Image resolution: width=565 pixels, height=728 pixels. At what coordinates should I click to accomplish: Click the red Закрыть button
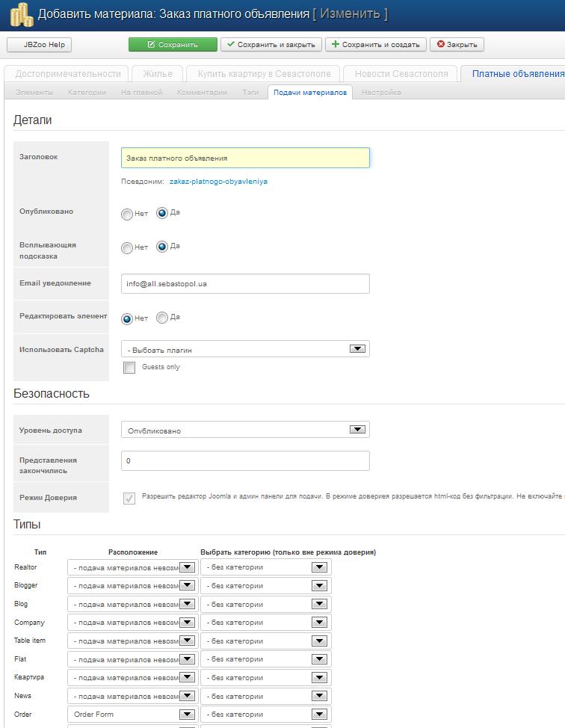click(x=457, y=45)
